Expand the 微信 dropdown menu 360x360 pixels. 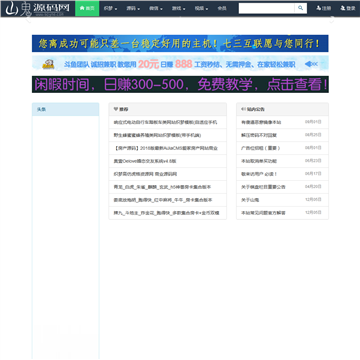(x=156, y=8)
